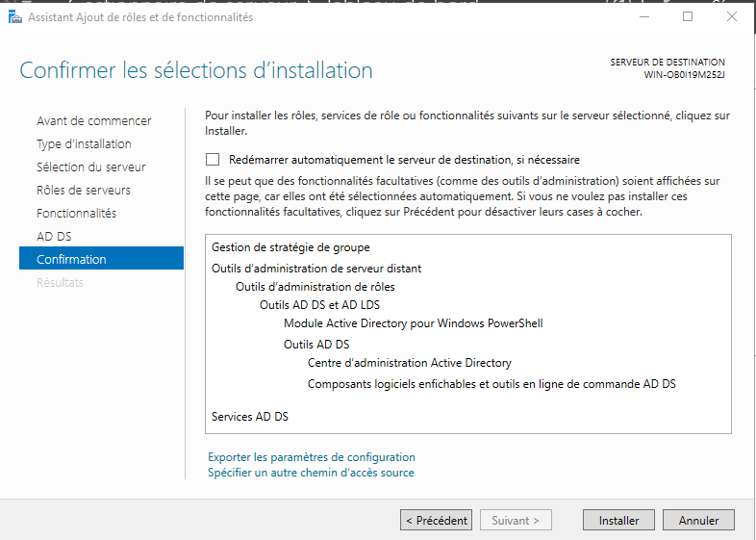Cancel the wizard with Annuler
The image size is (756, 540).
(698, 520)
